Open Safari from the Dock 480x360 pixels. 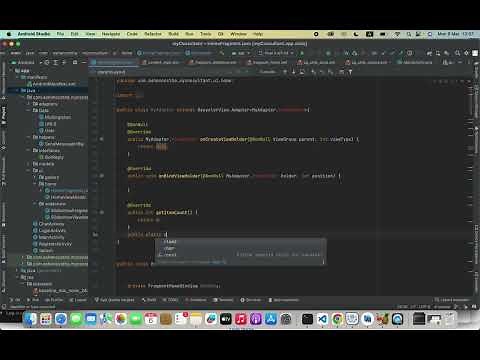[x=61, y=319]
